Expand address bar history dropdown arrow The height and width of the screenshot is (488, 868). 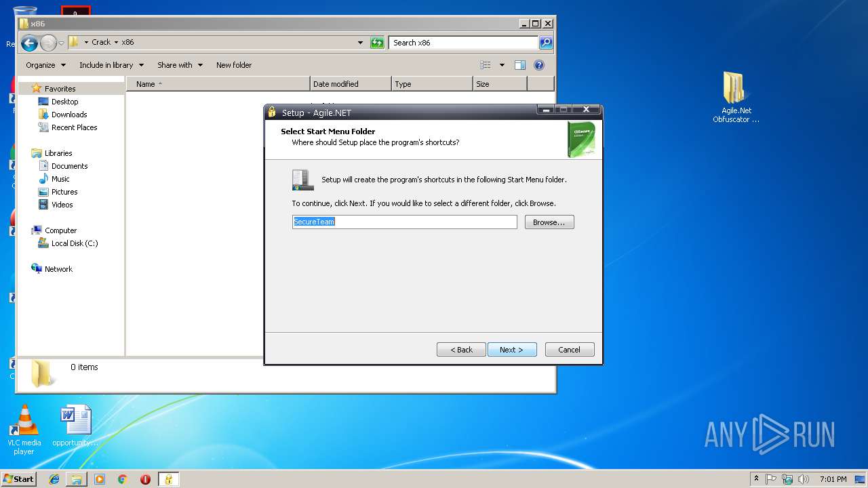click(x=360, y=43)
